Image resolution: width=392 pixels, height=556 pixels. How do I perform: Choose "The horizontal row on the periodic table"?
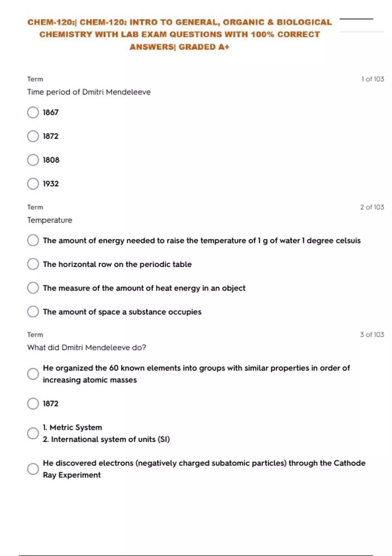click(x=33, y=264)
